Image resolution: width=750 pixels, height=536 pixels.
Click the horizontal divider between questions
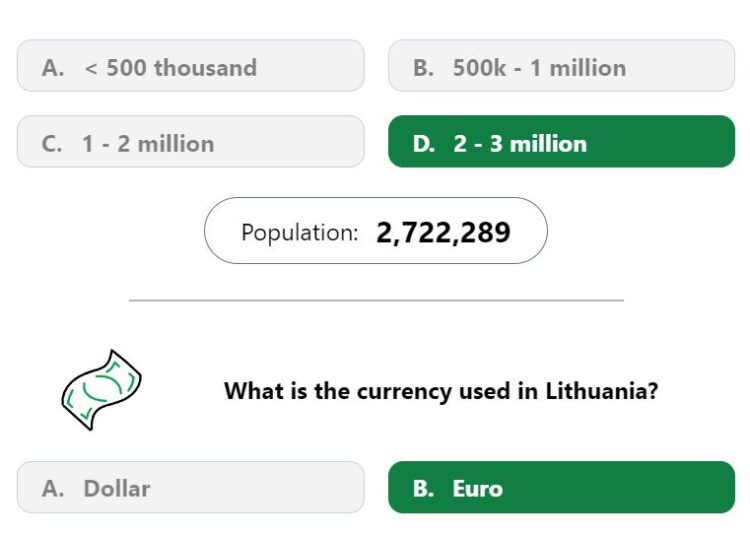(376, 300)
